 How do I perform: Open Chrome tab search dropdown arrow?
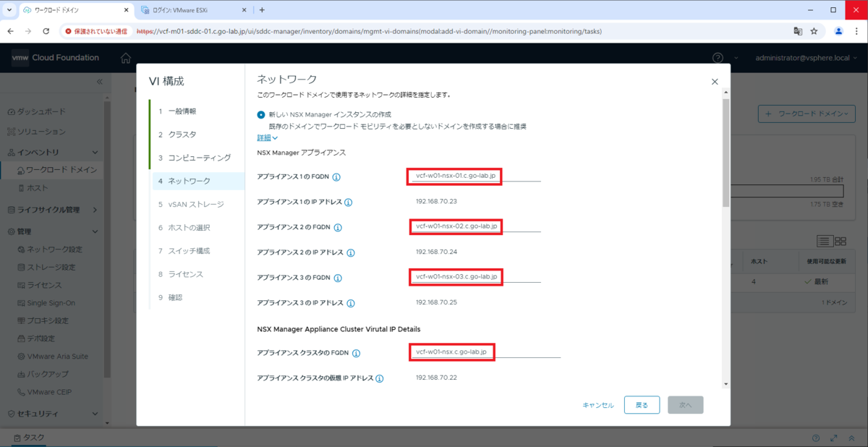[8, 10]
